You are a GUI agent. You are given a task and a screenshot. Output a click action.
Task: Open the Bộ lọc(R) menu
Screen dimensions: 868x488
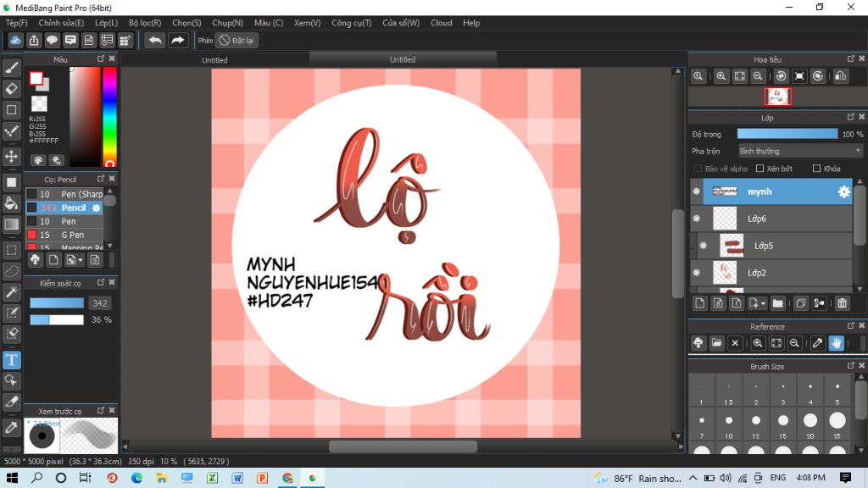point(145,23)
